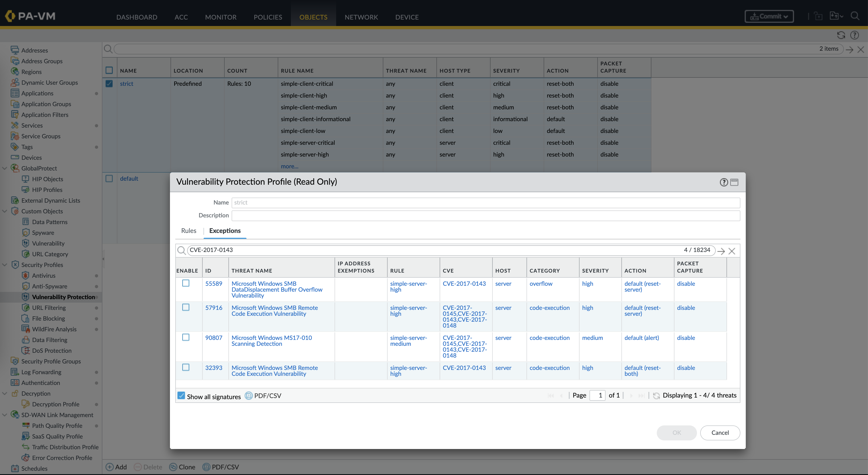Click the page number input field

tap(597, 395)
